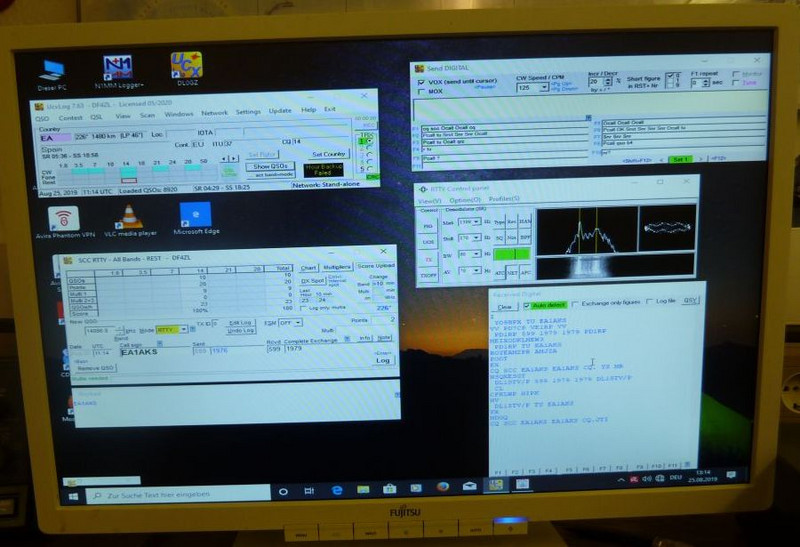The image size is (800, 547).
Task: Click previous band arrow in UcxLog
Action: [225, 159]
